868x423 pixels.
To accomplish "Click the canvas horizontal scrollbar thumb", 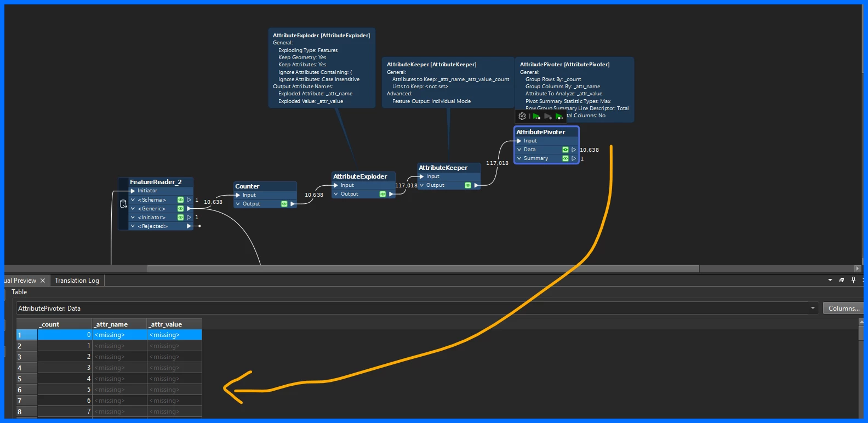I will (x=423, y=268).
